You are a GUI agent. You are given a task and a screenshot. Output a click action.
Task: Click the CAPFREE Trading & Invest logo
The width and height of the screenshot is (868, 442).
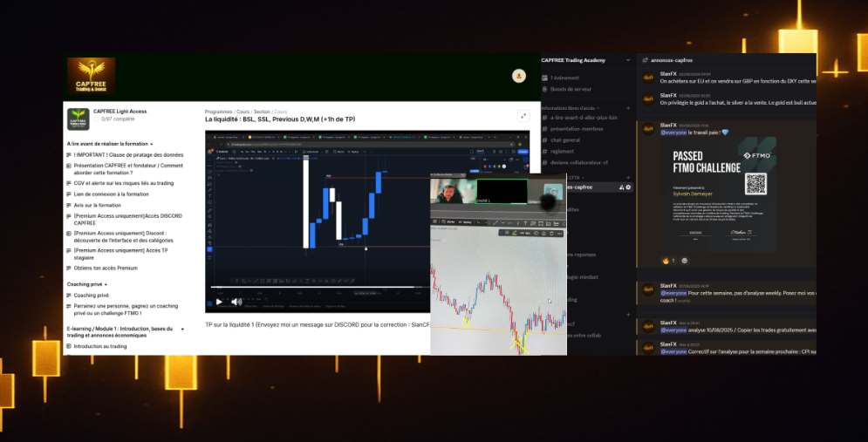tap(92, 77)
